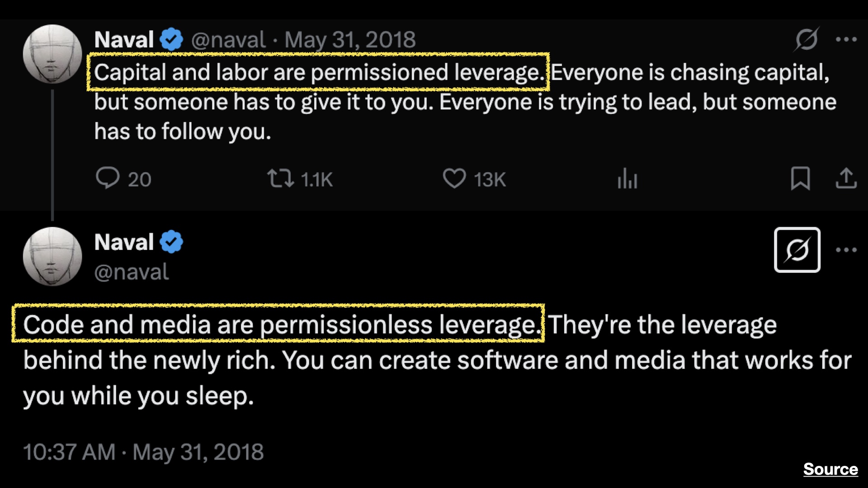868x488 pixels.
Task: Click the Grok icon on first tweet
Action: click(807, 39)
